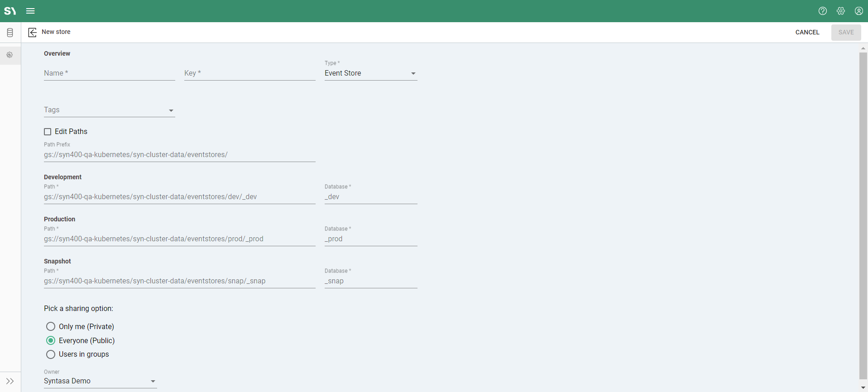
Task: Open the user account profile icon
Action: pos(858,11)
